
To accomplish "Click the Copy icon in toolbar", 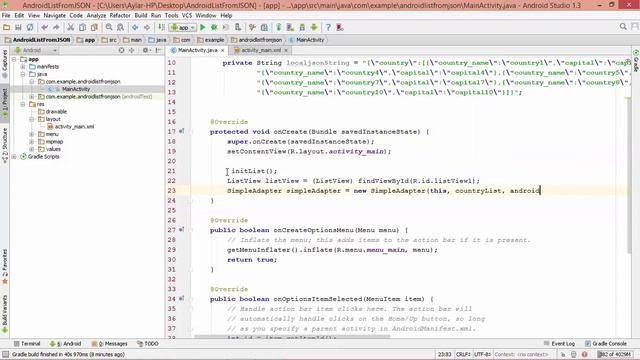I will [82, 27].
